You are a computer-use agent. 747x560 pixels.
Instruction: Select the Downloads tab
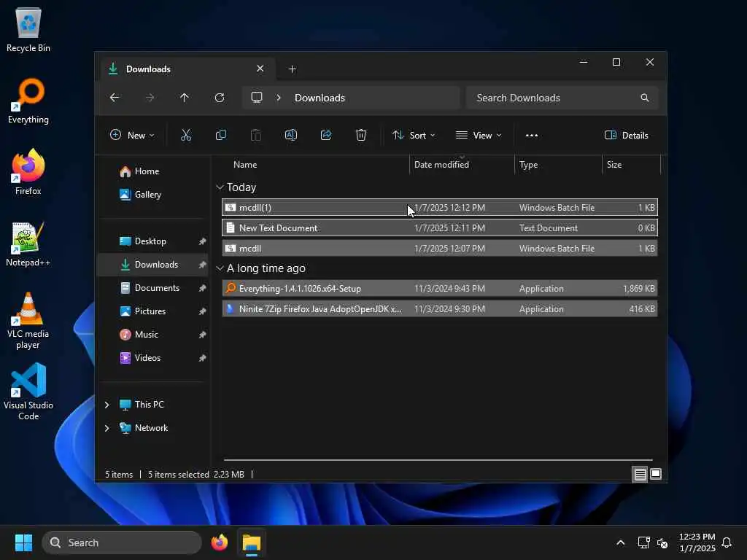coord(187,69)
